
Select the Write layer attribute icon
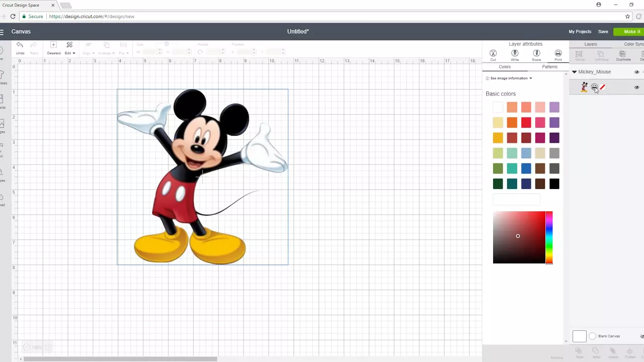[515, 53]
